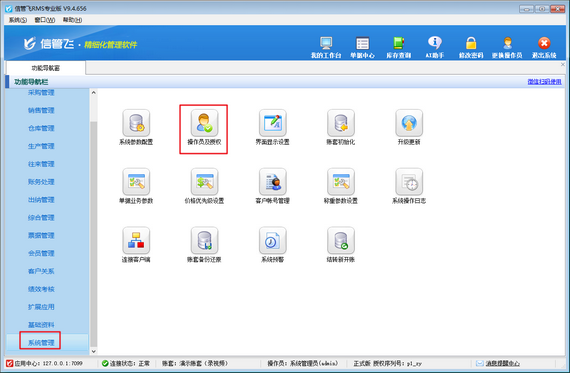This screenshot has height=373, width=570.
Task: Select 扩展应用 in the sidebar
Action: pos(41,307)
